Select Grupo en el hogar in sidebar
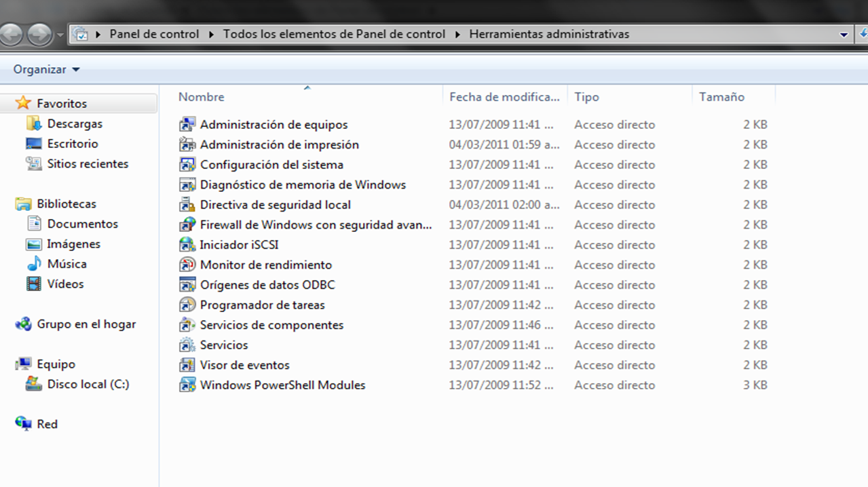The width and height of the screenshot is (868, 487). tap(86, 324)
